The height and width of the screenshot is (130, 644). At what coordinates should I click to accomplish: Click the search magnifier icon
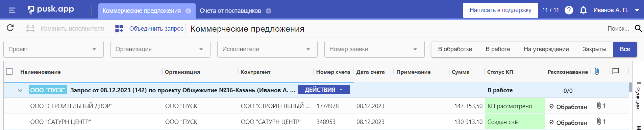638,29
